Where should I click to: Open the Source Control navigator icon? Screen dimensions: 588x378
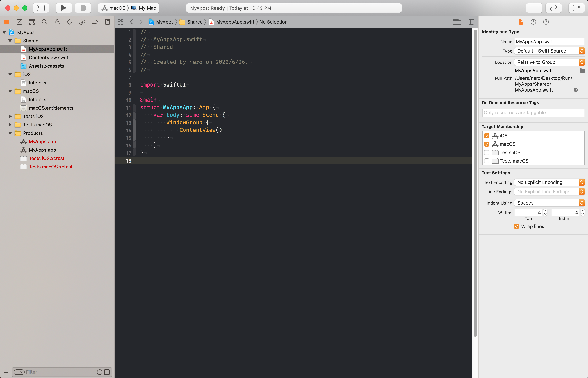tap(19, 22)
